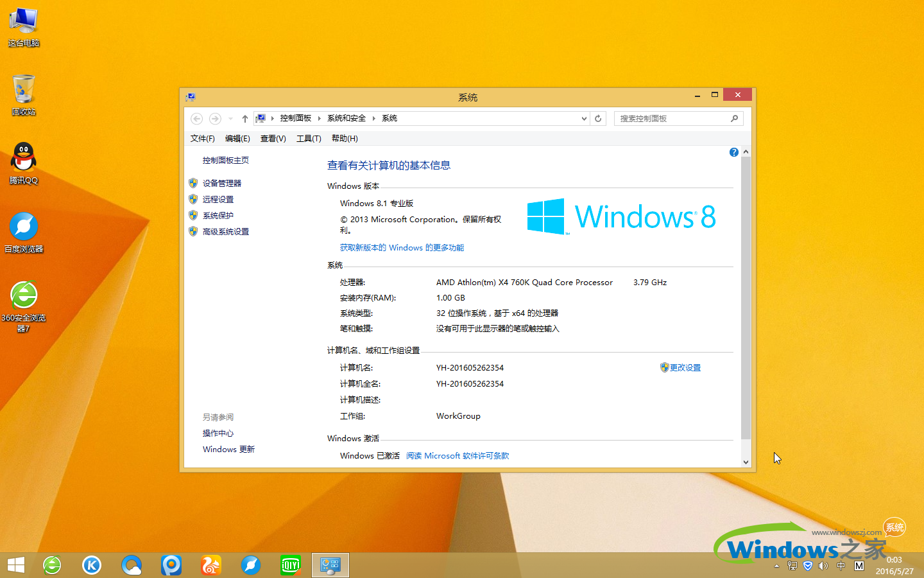Click the 高级系统设置 shield icon
Screen dimensions: 924x578
193,231
